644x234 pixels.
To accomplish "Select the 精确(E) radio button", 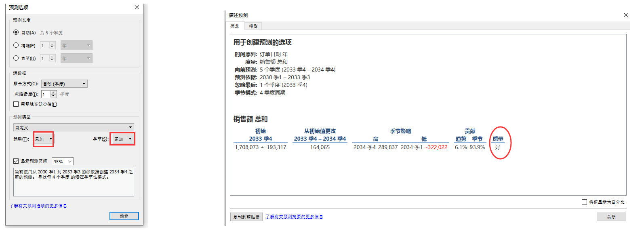I will pos(16,45).
